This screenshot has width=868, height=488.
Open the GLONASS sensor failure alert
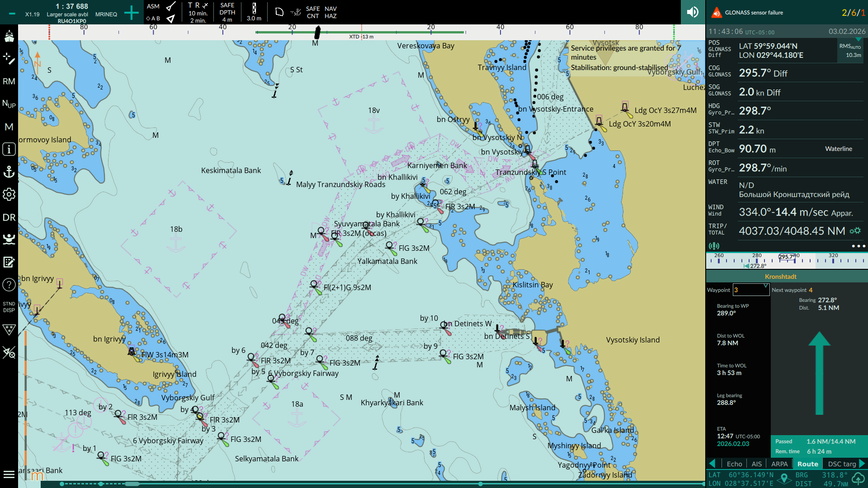754,13
